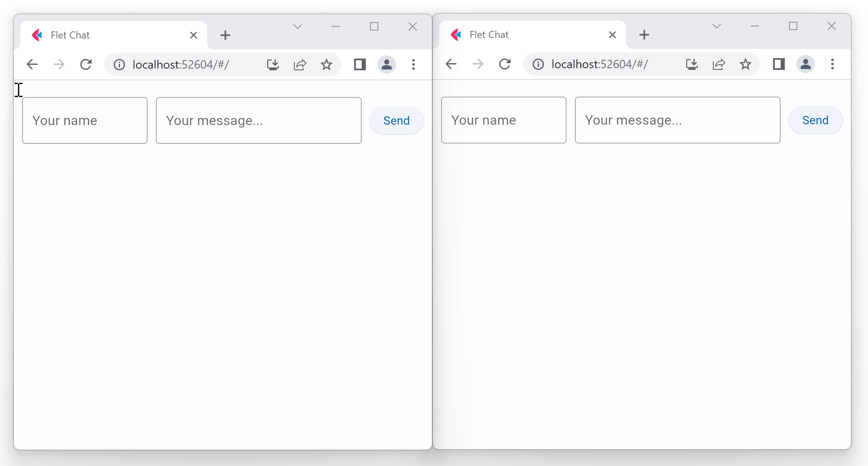Click the back navigation arrow in the left window
This screenshot has width=868, height=466.
32,64
